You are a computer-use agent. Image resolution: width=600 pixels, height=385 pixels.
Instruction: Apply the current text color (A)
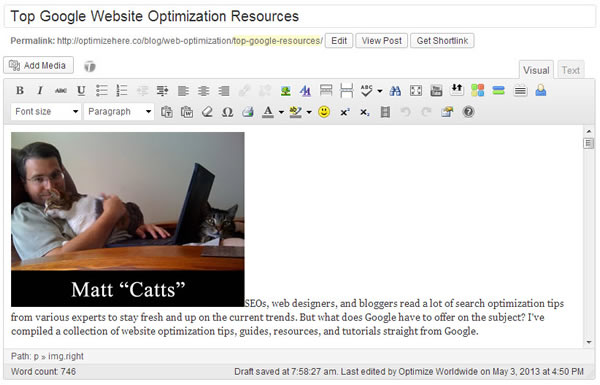(268, 112)
